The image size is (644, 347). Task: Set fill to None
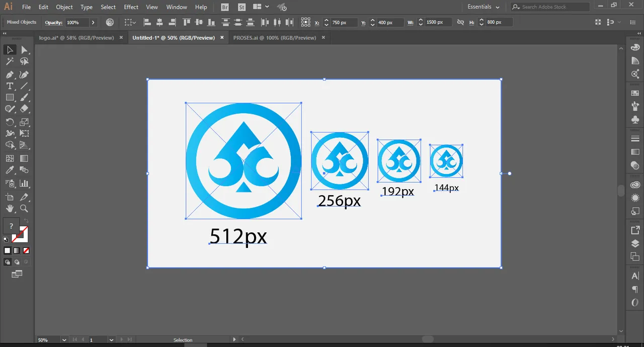pyautogui.click(x=26, y=250)
